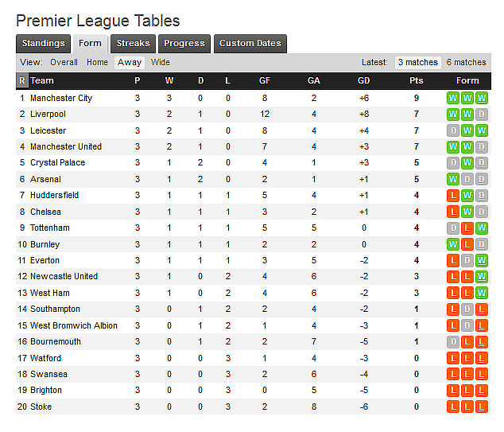This screenshot has height=432, width=504.
Task: Select the Wide view option
Action: (160, 62)
